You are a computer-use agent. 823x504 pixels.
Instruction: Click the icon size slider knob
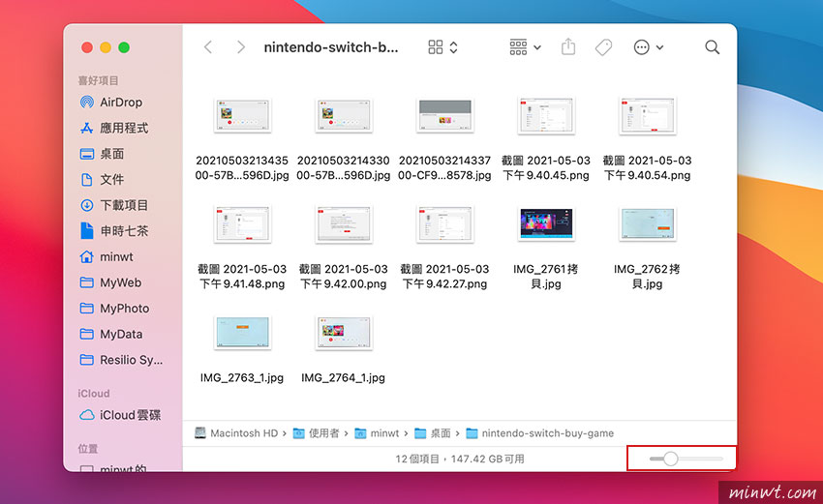[670, 459]
